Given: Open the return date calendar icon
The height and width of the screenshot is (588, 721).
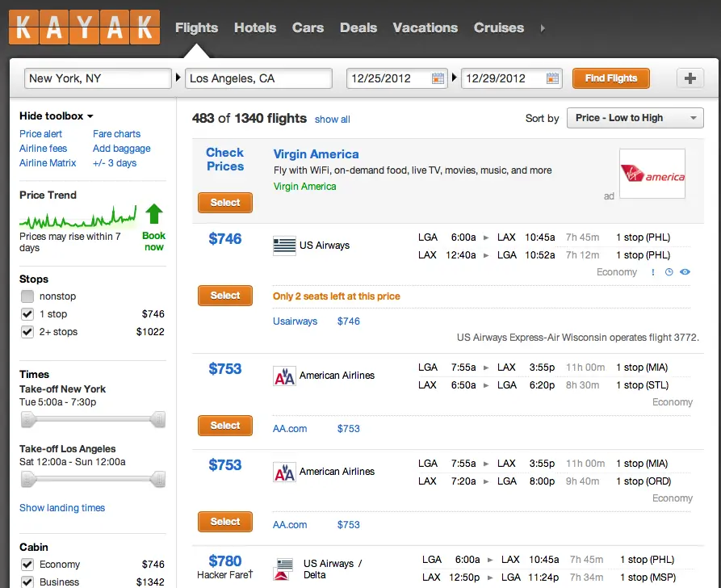Looking at the screenshot, I should [552, 78].
